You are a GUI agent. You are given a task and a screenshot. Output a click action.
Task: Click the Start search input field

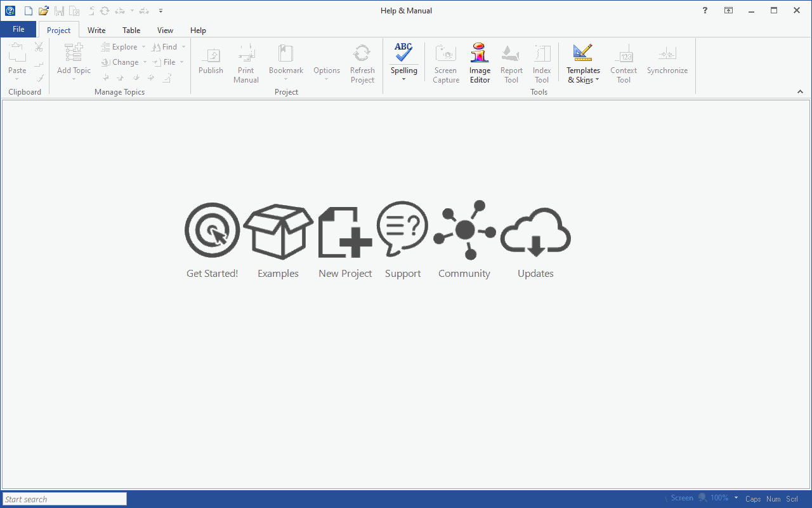[x=65, y=499]
